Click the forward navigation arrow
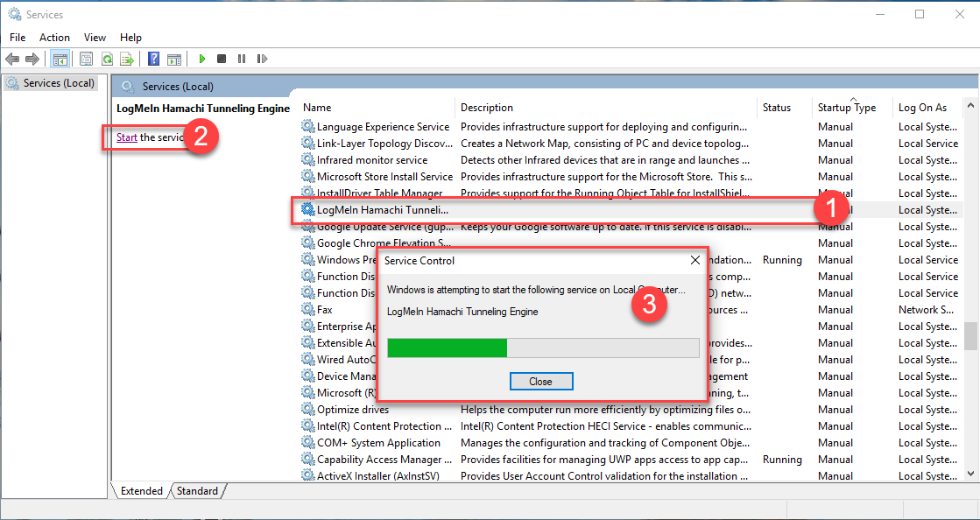980x520 pixels. point(32,59)
